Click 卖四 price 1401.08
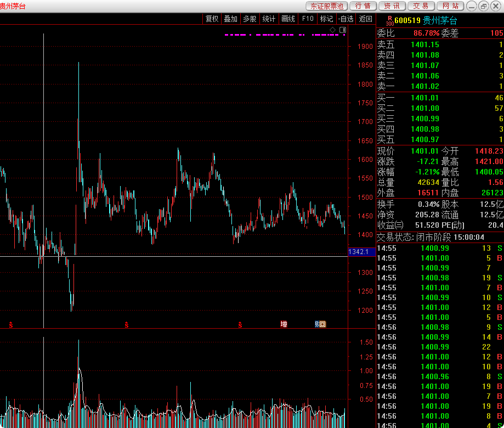 pyautogui.click(x=424, y=55)
